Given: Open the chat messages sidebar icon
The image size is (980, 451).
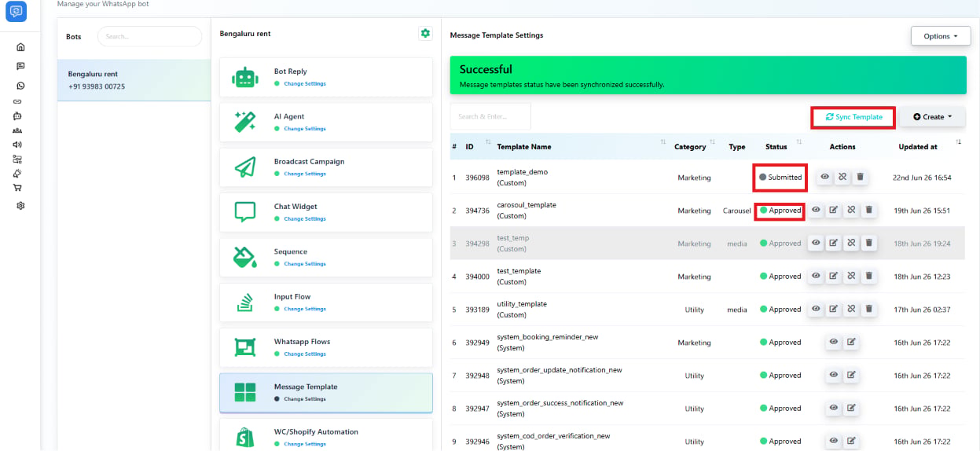Looking at the screenshot, I should click(20, 66).
